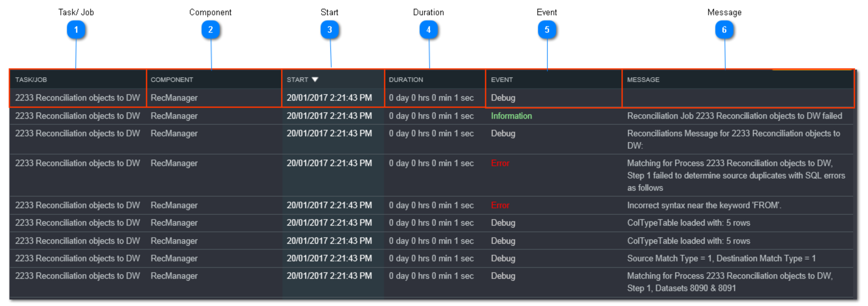The width and height of the screenshot is (868, 306).
Task: Sort by the COMPONENT column header
Action: click(172, 80)
